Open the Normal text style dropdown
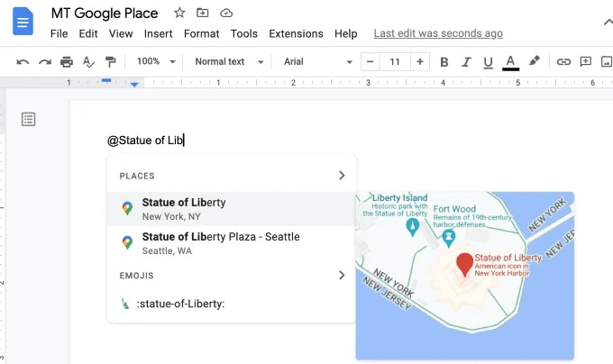Screen dimensions: 613x364 (x=229, y=61)
